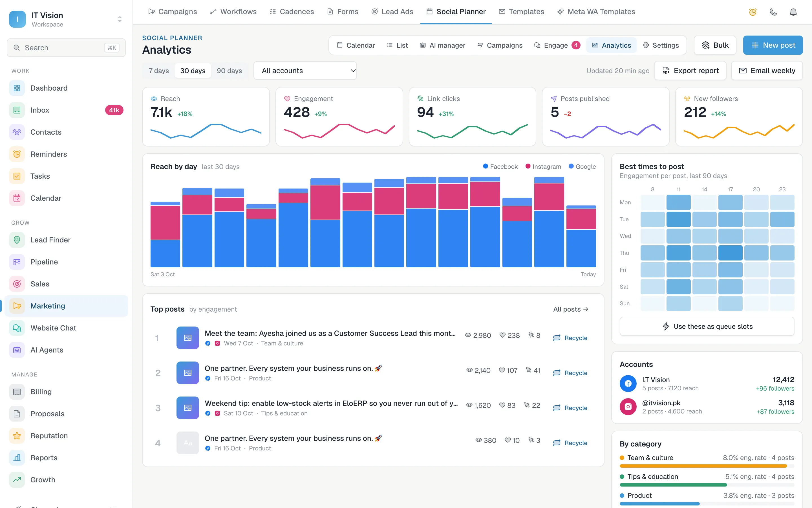Screen dimensions: 812x508
Task: Open Website Chat in sidebar
Action: click(x=66, y=328)
